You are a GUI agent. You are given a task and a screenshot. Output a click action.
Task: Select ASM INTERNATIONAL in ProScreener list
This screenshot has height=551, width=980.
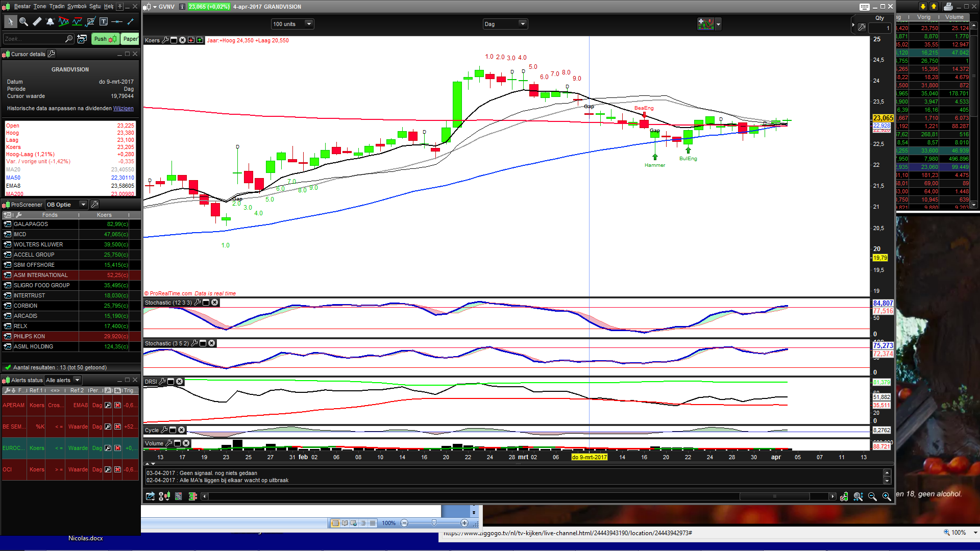coord(41,275)
